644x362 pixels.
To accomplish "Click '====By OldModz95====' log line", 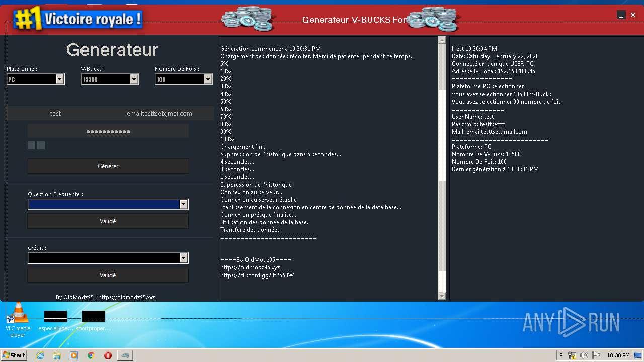I will pyautogui.click(x=256, y=260).
